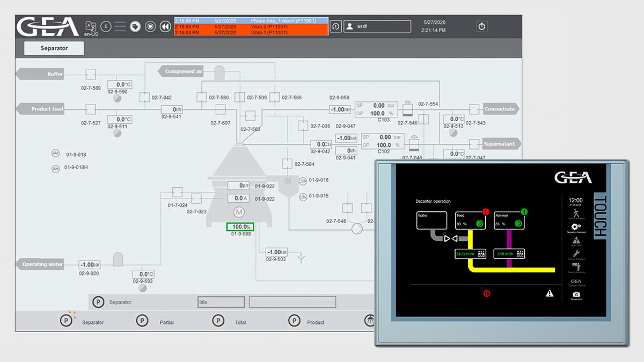
Task: Open the Service Assistant wrench icon
Action: 576,253
